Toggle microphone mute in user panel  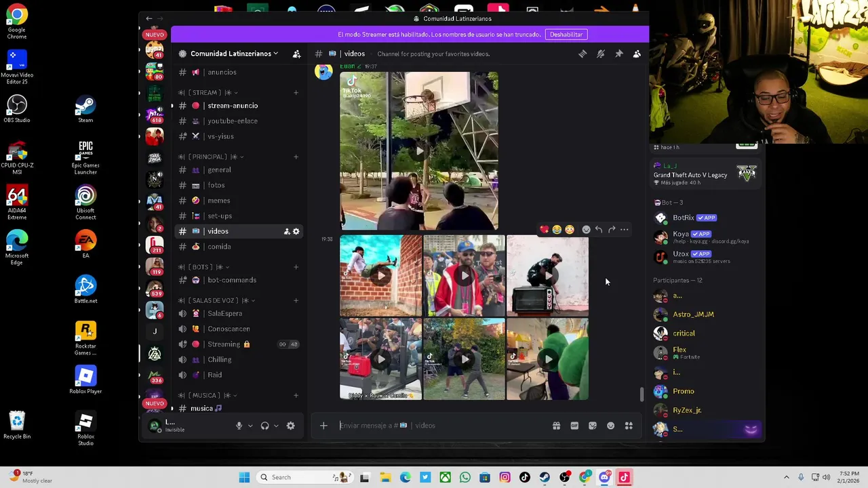tap(239, 426)
